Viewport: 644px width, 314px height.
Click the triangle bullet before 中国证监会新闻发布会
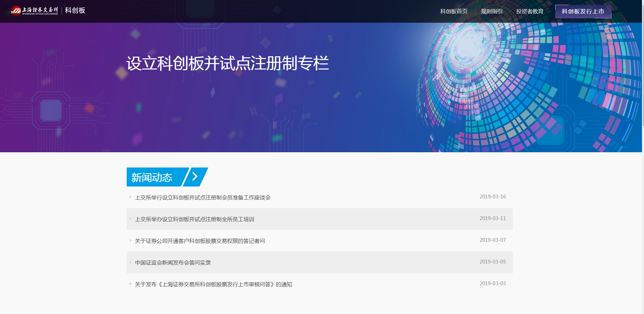click(x=130, y=262)
